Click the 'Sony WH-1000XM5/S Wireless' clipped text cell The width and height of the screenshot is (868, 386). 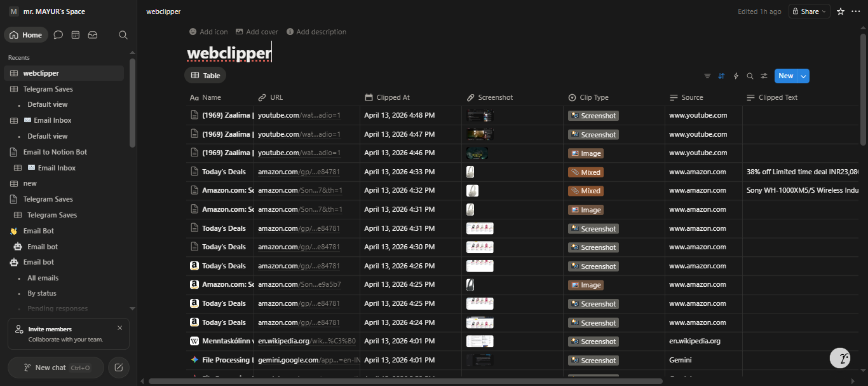(801, 191)
